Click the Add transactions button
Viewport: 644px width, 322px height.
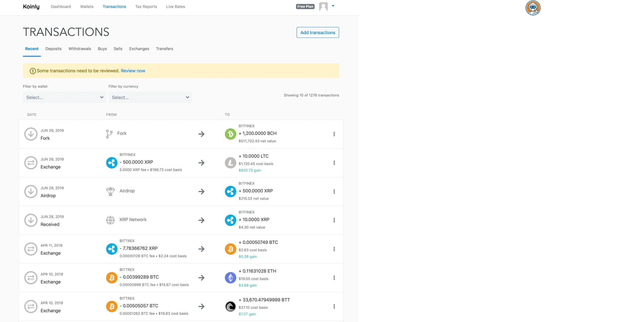point(317,32)
